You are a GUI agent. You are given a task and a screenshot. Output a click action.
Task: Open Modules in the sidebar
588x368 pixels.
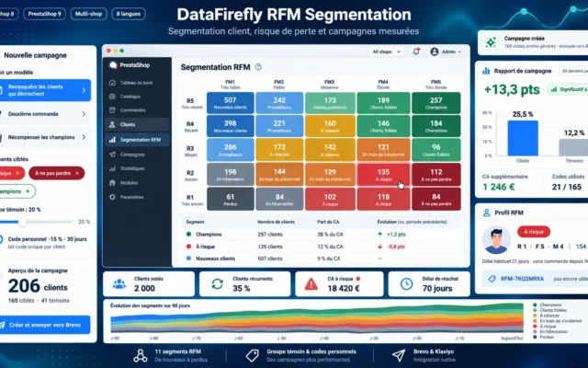(137, 183)
